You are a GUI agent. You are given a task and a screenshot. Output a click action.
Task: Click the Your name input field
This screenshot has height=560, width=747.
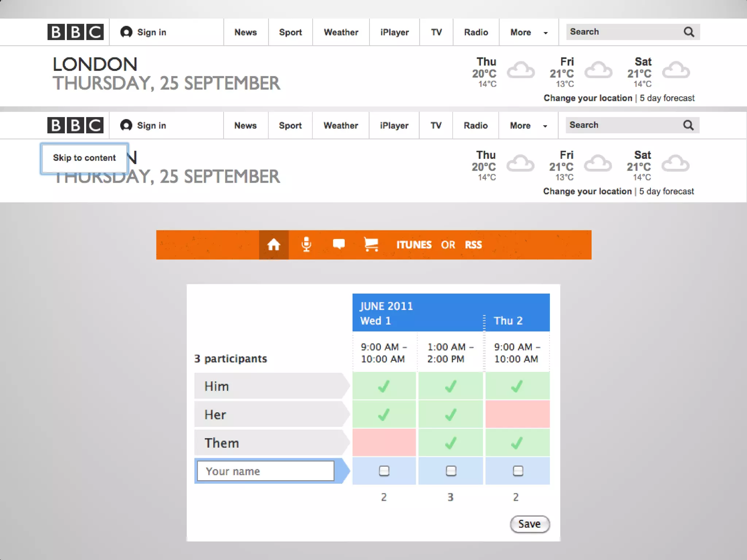click(x=265, y=471)
